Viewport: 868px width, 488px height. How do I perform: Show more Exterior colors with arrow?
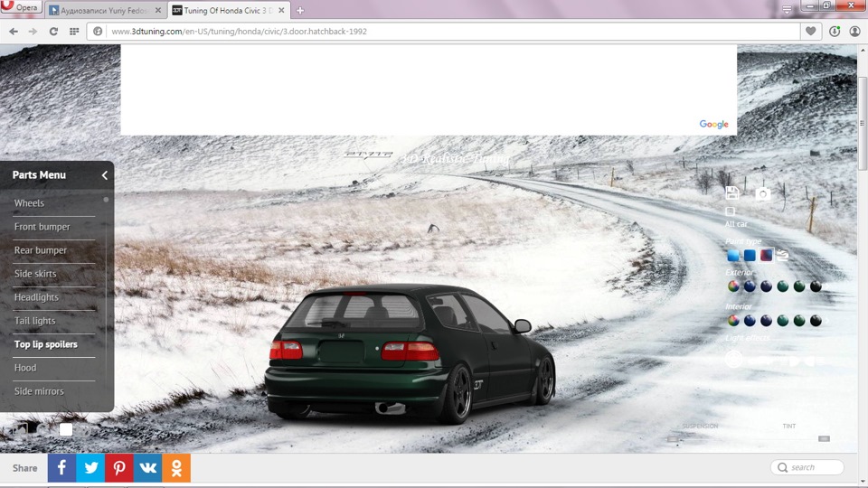[x=827, y=286]
